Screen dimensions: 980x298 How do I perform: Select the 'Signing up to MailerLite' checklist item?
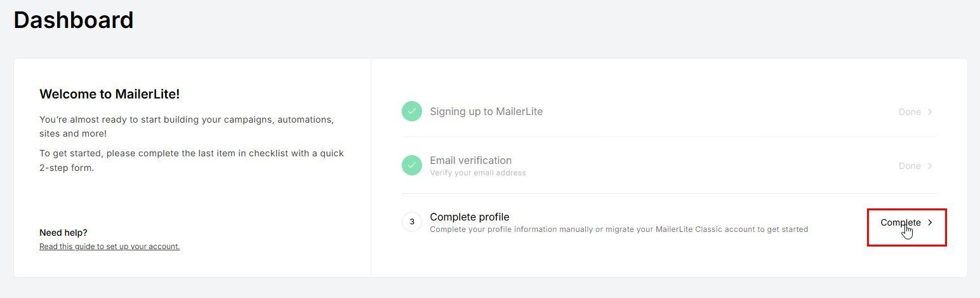486,112
